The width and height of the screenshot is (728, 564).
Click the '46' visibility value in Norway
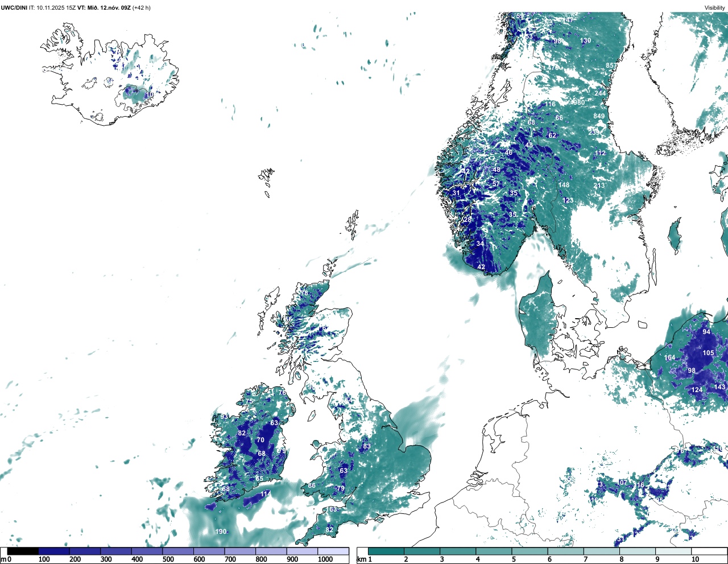coord(508,153)
